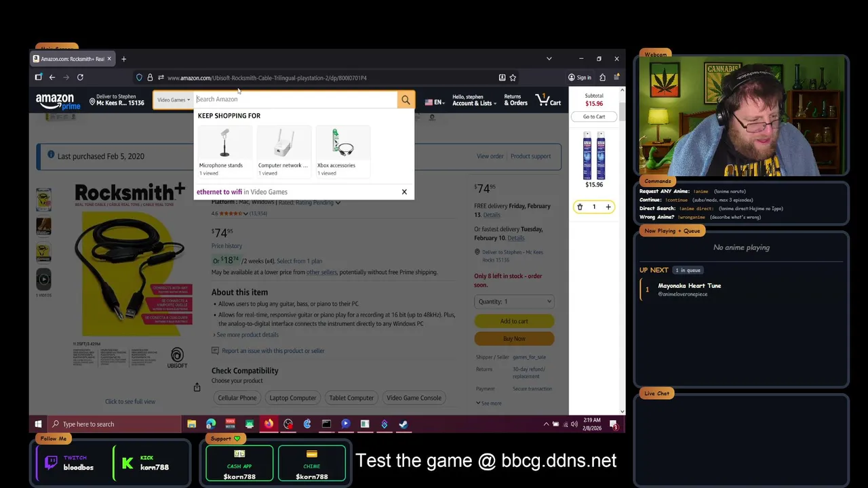This screenshot has height=488, width=868.
Task: Open the EN language selector dropdown
Action: click(434, 102)
